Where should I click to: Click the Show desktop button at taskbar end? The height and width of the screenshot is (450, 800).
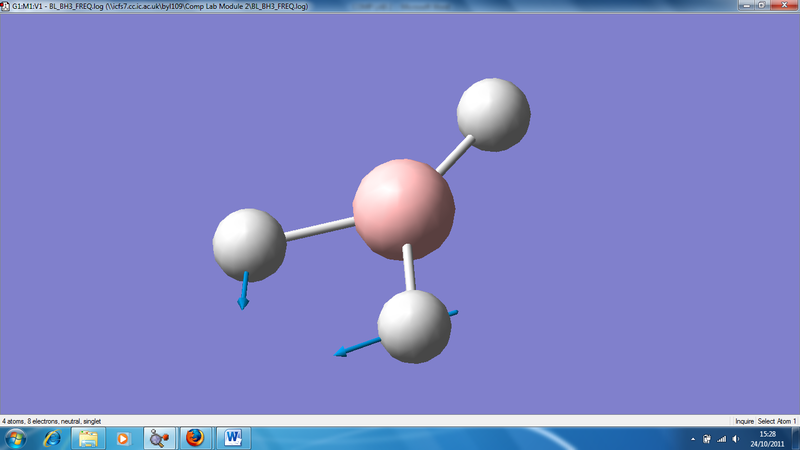[796, 439]
